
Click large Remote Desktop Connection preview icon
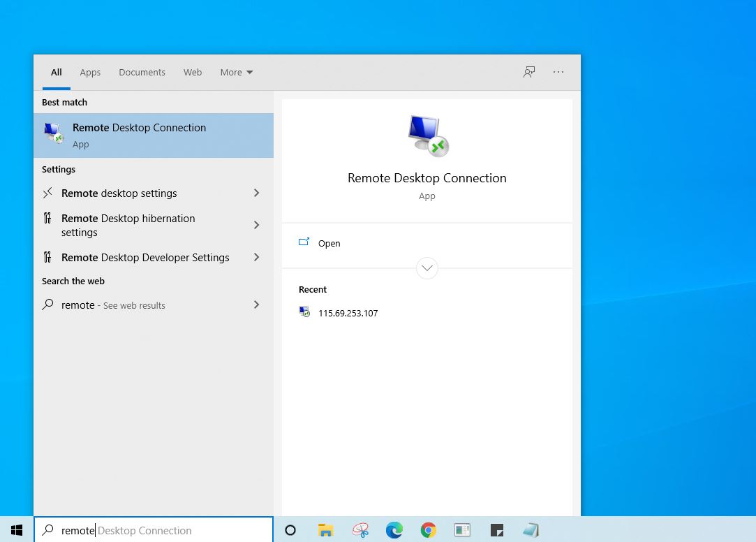point(429,136)
